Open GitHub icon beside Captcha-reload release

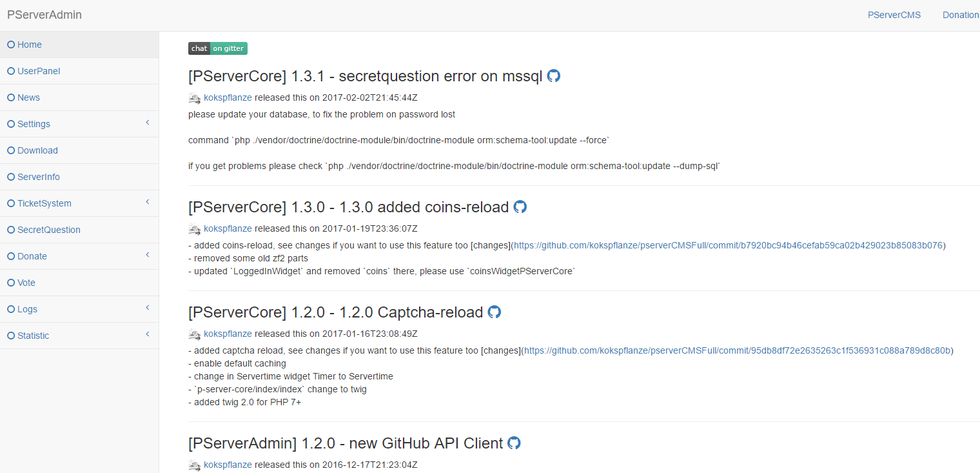click(x=495, y=312)
